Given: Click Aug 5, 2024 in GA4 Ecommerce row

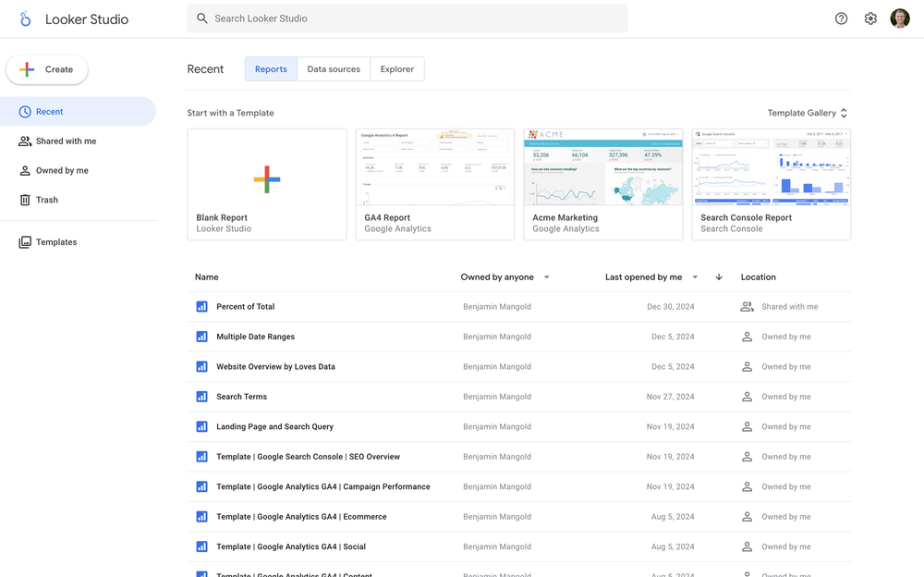Looking at the screenshot, I should [673, 517].
